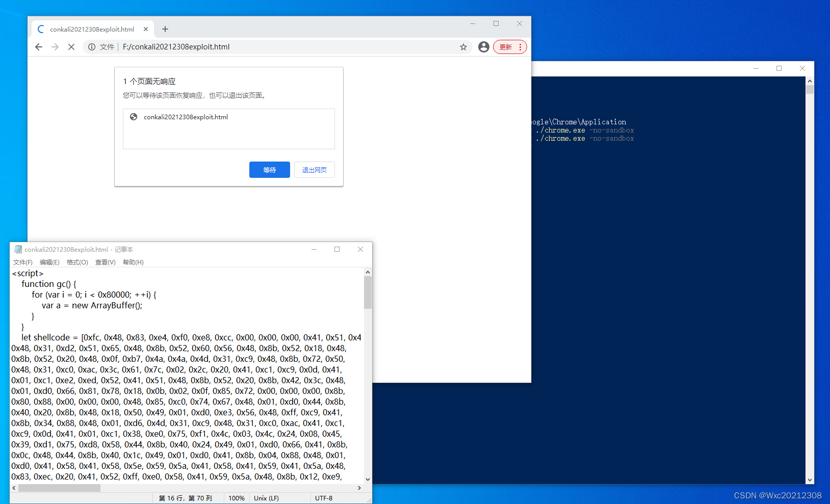Click the Chrome forward arrow
The image size is (830, 504).
click(55, 47)
